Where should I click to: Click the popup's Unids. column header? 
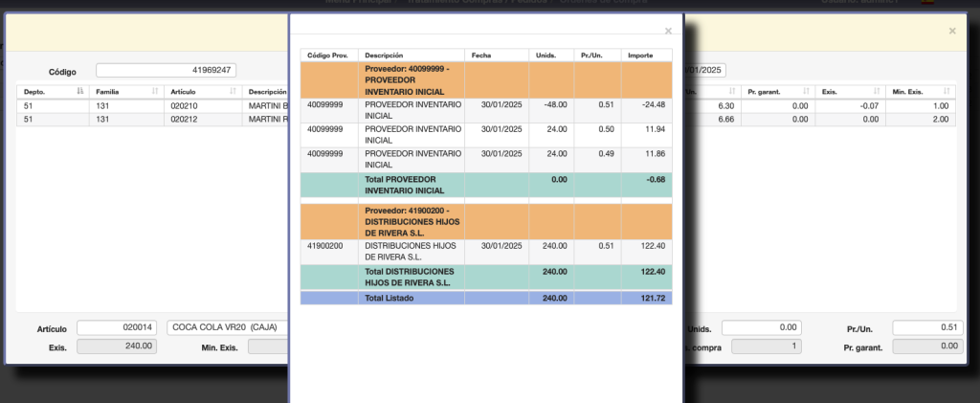tap(551, 55)
